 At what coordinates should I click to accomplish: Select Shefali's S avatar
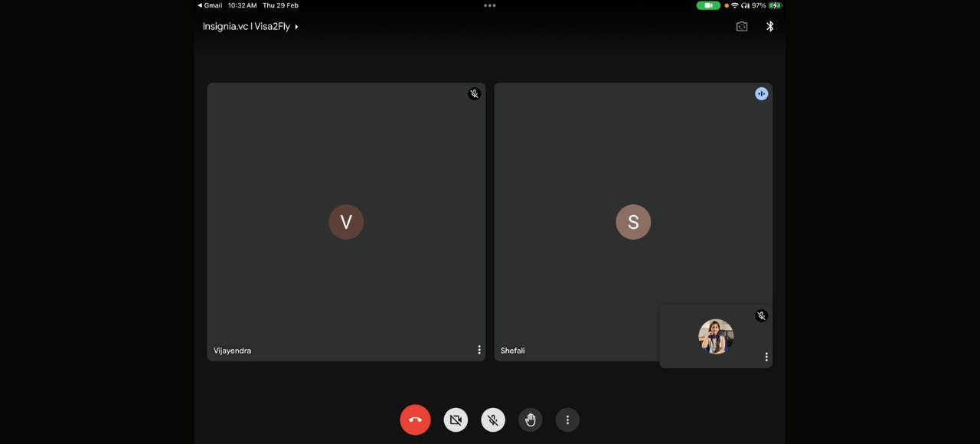tap(633, 222)
